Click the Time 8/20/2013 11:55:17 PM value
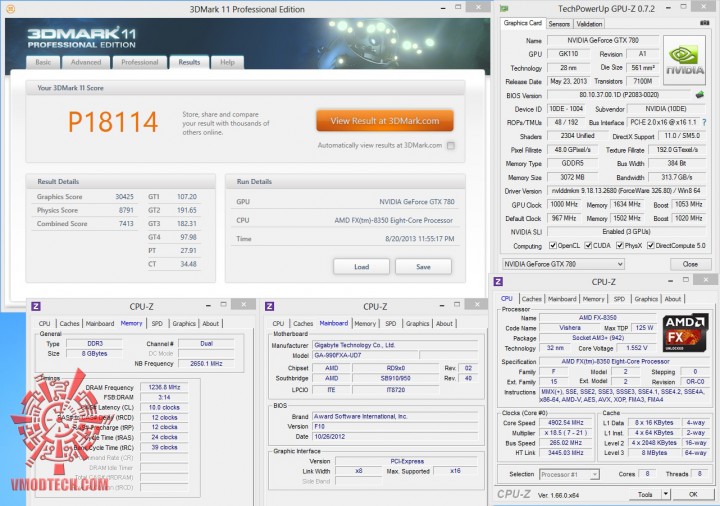 (420, 239)
